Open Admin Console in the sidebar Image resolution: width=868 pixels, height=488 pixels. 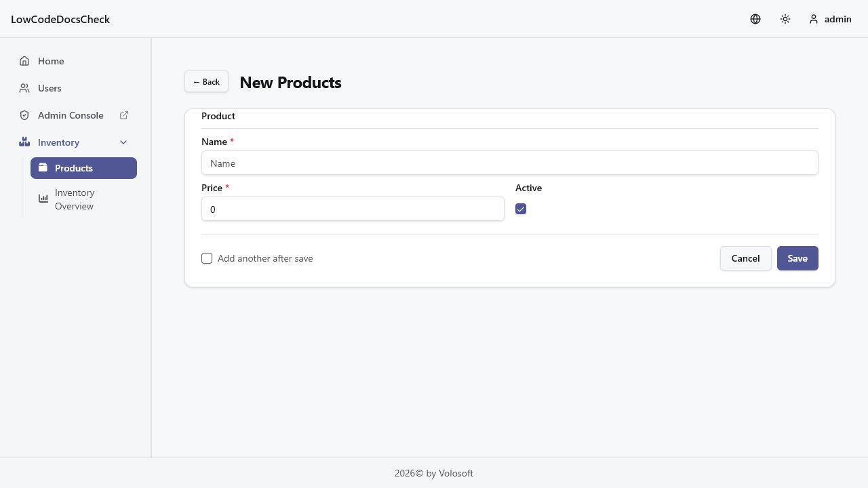coord(75,115)
